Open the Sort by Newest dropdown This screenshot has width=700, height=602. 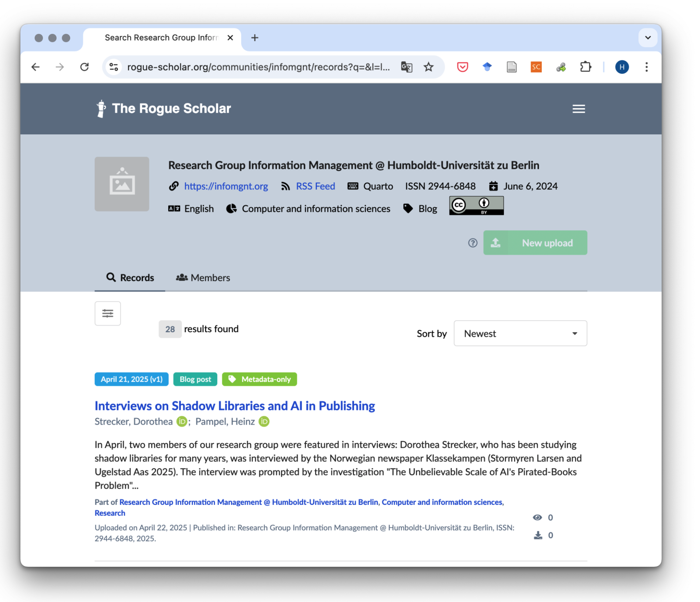click(520, 333)
